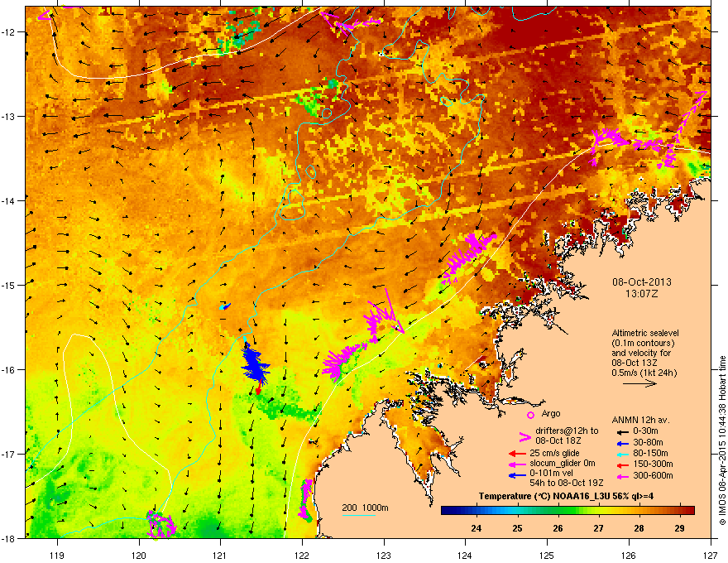The image size is (728, 563).
Task: Click the colorbar tick label 25
Action: coord(517,528)
